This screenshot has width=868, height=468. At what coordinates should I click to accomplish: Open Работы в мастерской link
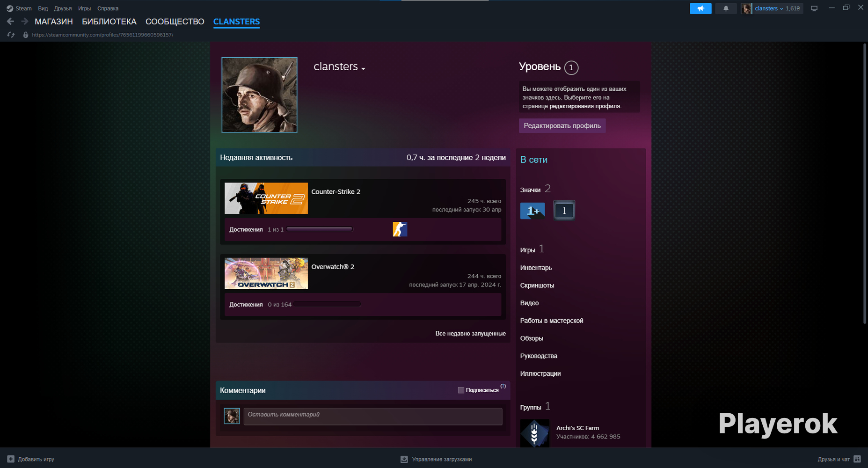coord(552,321)
